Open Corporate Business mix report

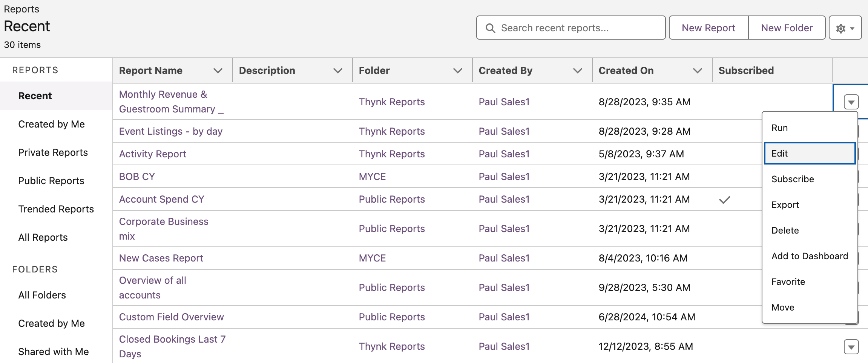click(x=164, y=229)
